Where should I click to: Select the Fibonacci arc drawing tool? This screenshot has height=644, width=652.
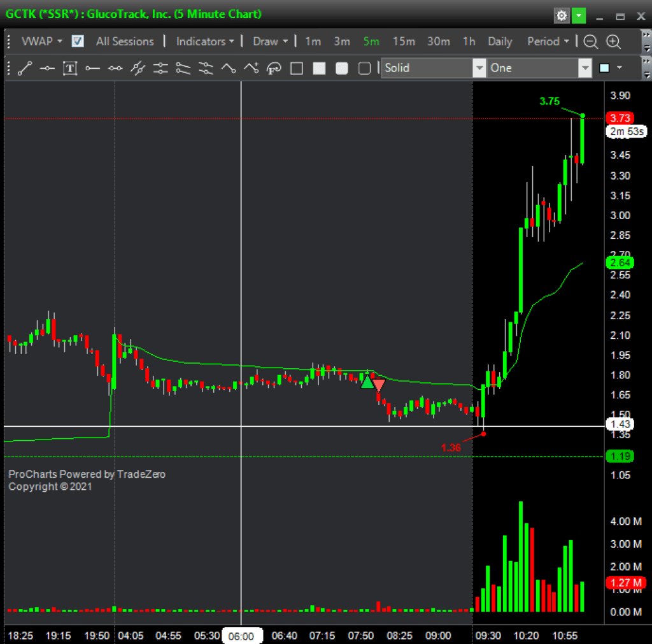274,68
